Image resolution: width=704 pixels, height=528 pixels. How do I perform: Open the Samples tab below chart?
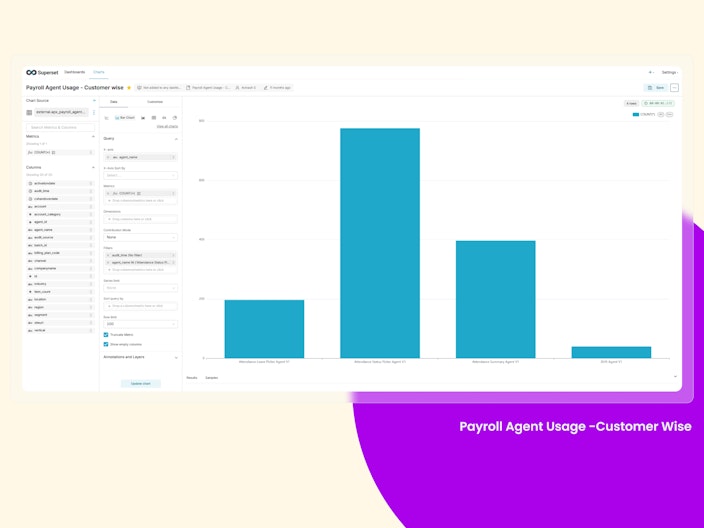point(211,378)
